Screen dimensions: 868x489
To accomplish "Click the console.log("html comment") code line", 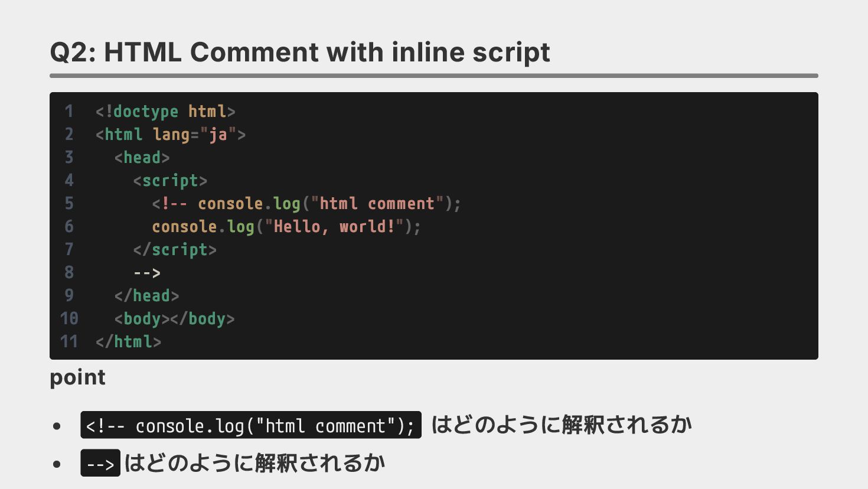I will tap(306, 204).
